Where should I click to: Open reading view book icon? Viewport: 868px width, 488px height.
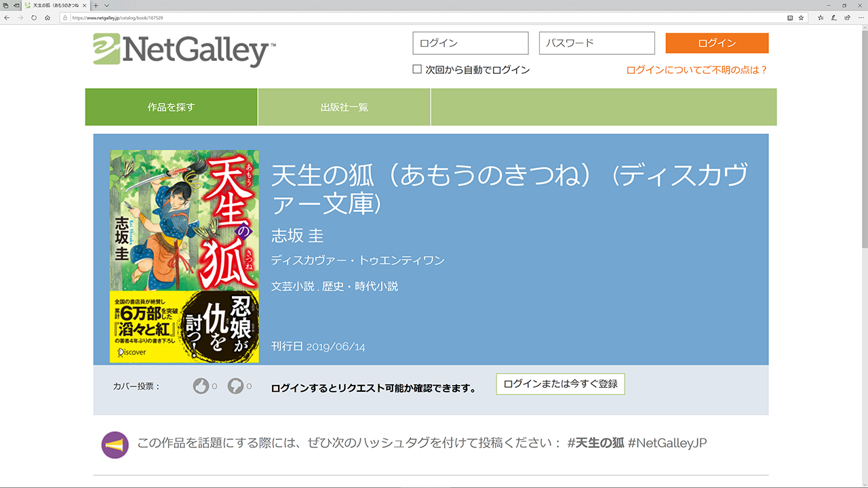click(x=790, y=18)
